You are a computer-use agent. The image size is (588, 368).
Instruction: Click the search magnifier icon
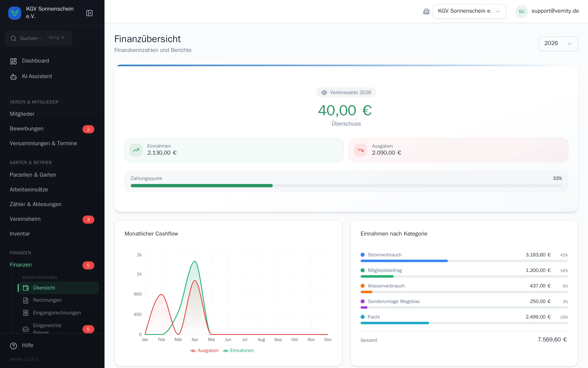coord(13,38)
